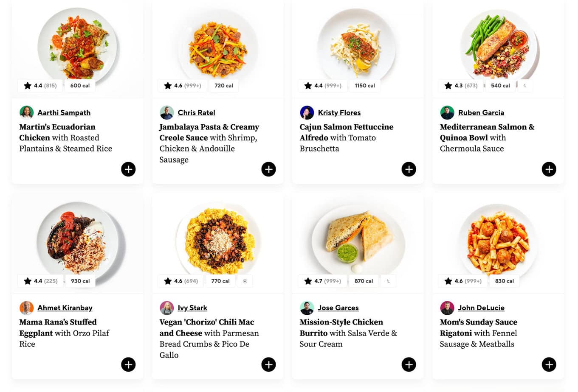This screenshot has height=392, width=578.
Task: Click plus icon on Jambalaya Pasta card
Action: point(268,169)
